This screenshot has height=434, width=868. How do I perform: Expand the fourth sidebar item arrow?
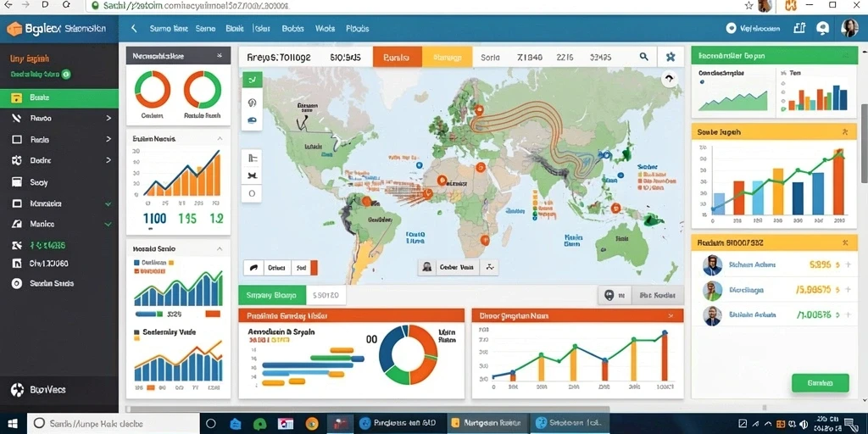[x=108, y=160]
